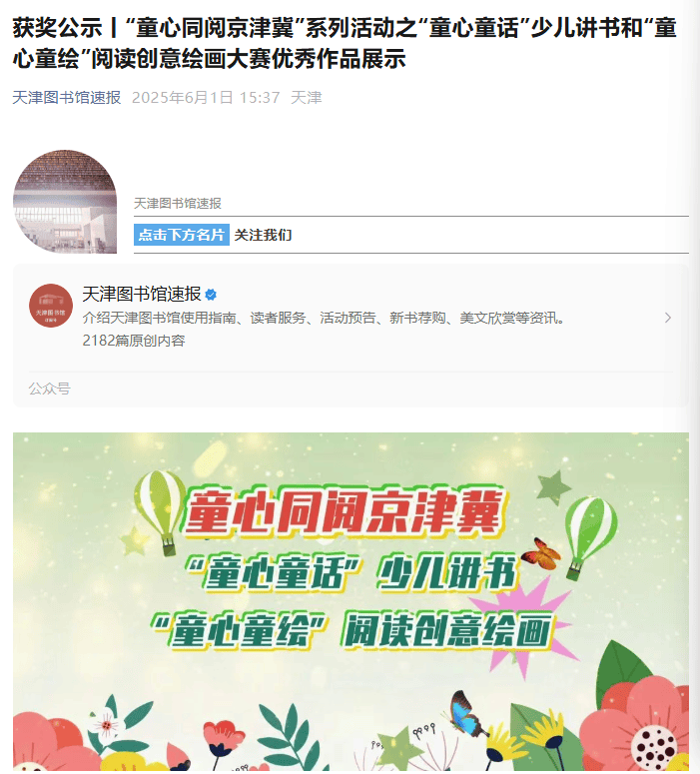Click the round red account avatar
Image resolution: width=700 pixels, height=774 pixels.
pos(51,306)
